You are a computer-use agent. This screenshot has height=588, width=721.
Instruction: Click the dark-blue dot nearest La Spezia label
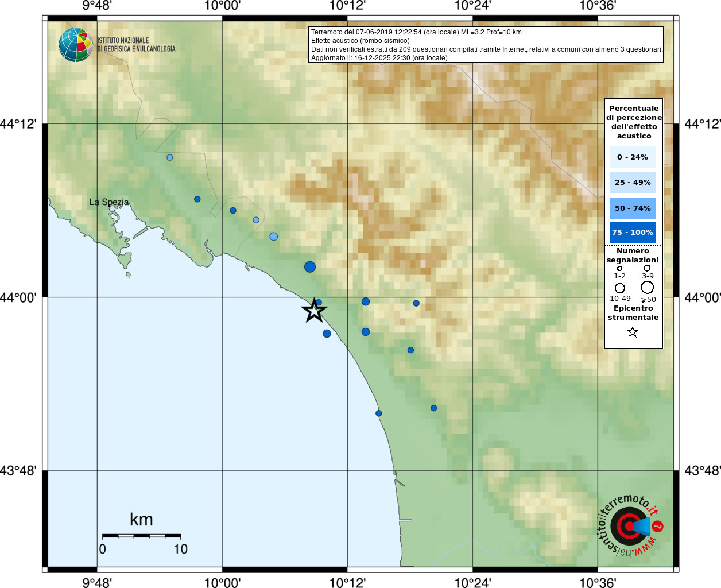pos(197,199)
